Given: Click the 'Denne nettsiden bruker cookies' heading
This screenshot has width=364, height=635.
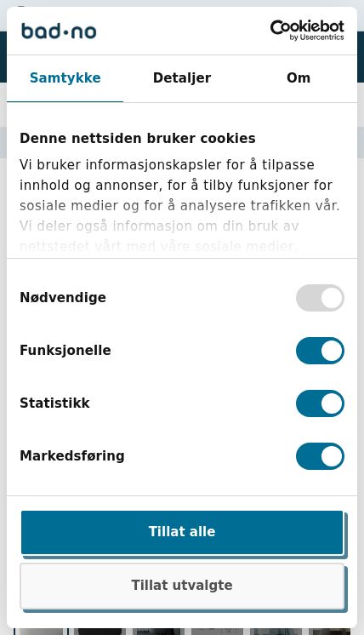Looking at the screenshot, I should coord(138,139).
